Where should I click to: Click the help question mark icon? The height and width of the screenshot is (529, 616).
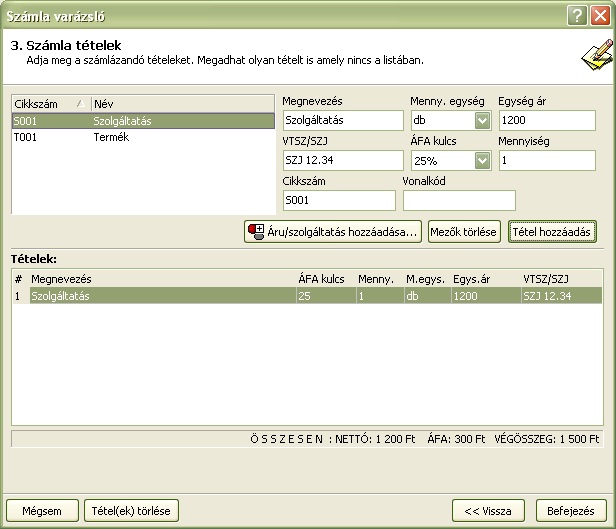pos(576,16)
